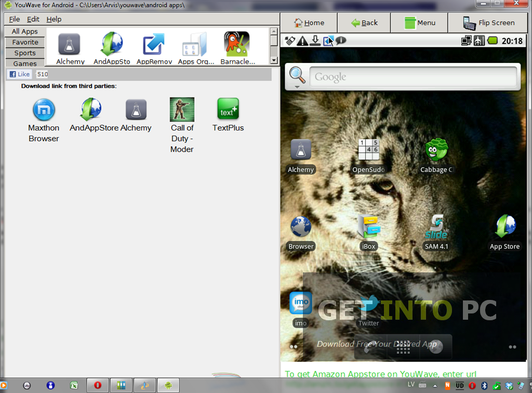Download TextPlus from third-party links
Image resolution: width=532 pixels, height=393 pixels.
tap(228, 115)
